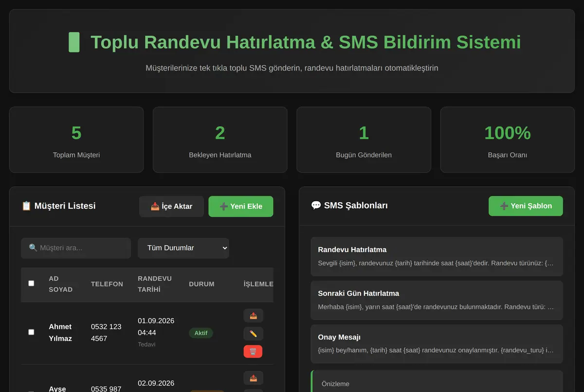Open the Tüm Durumlar status filter
The image size is (584, 392).
point(183,248)
